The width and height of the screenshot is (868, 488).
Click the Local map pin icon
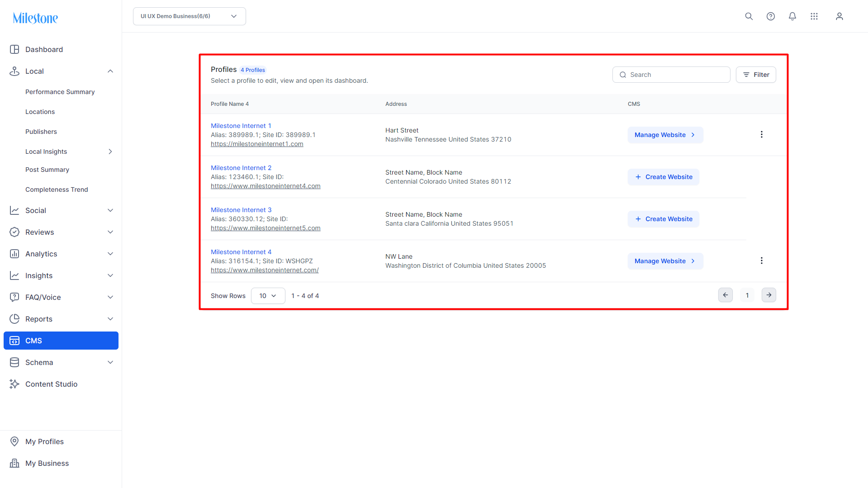pyautogui.click(x=14, y=71)
